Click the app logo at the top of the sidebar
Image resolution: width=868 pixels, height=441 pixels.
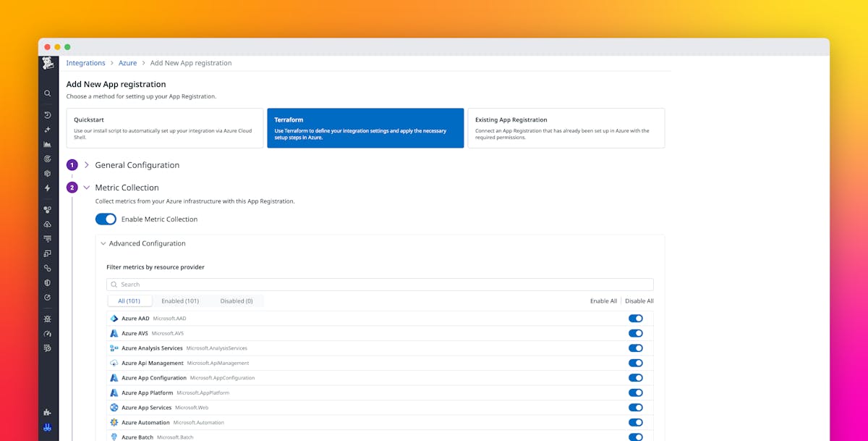click(x=47, y=63)
